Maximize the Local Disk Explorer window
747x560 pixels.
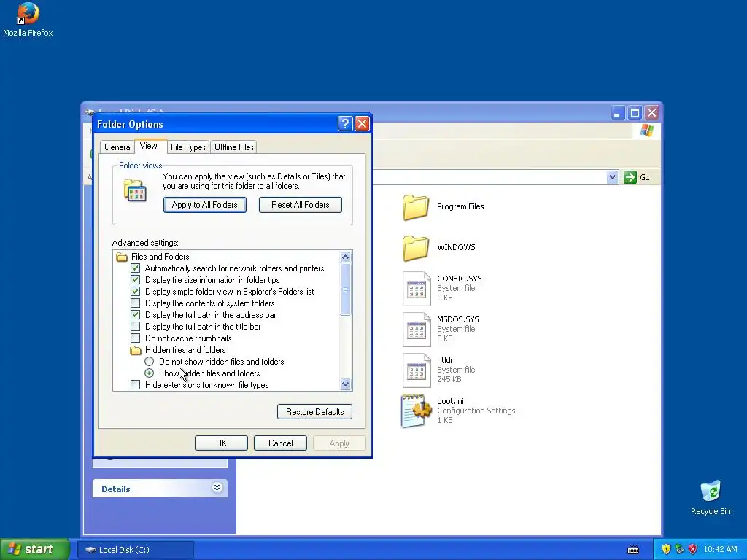(635, 113)
